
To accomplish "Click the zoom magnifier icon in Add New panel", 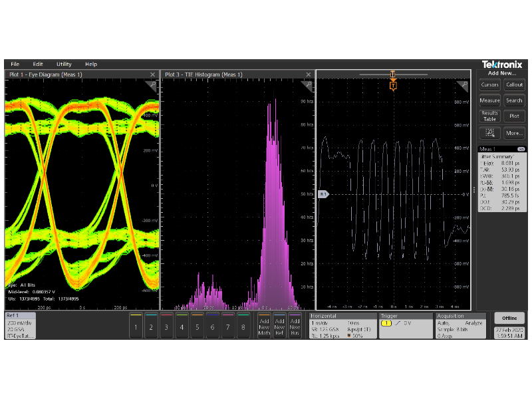I will [489, 133].
